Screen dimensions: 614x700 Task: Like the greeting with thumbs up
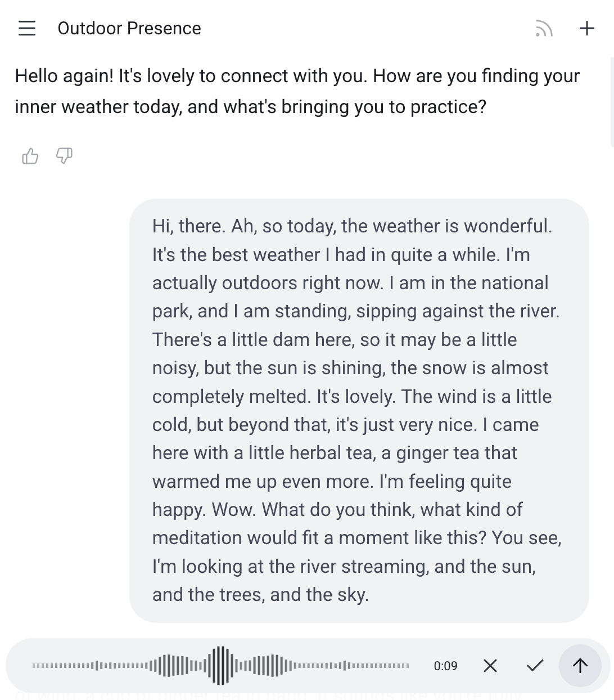(x=30, y=156)
